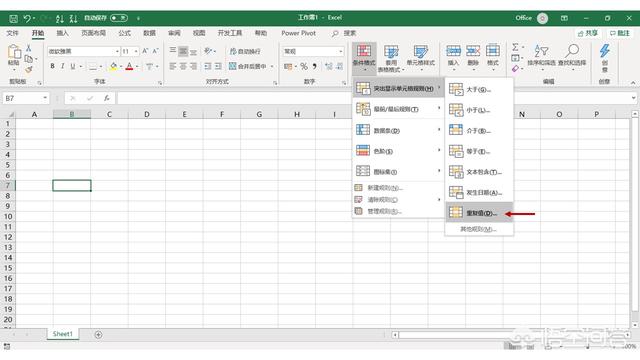Viewport: 640px width, 360px height.
Task: Open Data Bars (数据条) submenu
Action: point(398,130)
